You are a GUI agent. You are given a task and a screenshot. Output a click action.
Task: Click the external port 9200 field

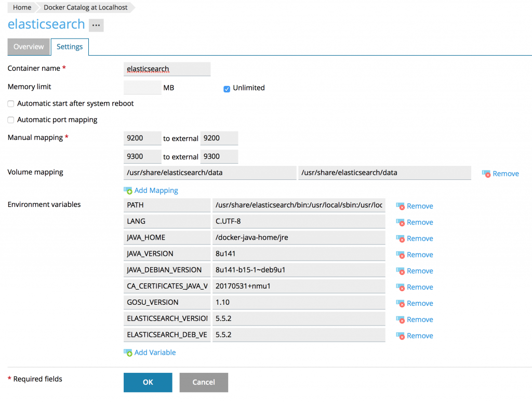click(219, 138)
